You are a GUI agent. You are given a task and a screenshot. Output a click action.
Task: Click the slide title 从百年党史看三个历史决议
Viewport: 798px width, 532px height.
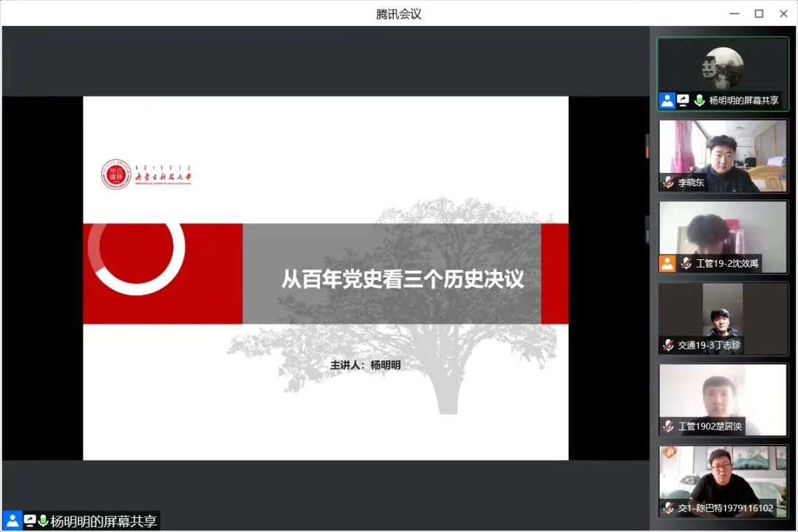coord(402,279)
